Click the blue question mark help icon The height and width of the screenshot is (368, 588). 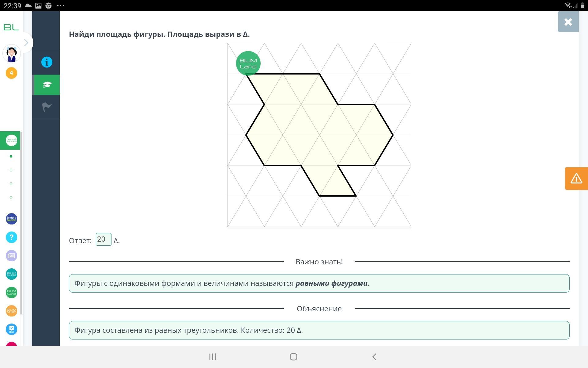(12, 237)
